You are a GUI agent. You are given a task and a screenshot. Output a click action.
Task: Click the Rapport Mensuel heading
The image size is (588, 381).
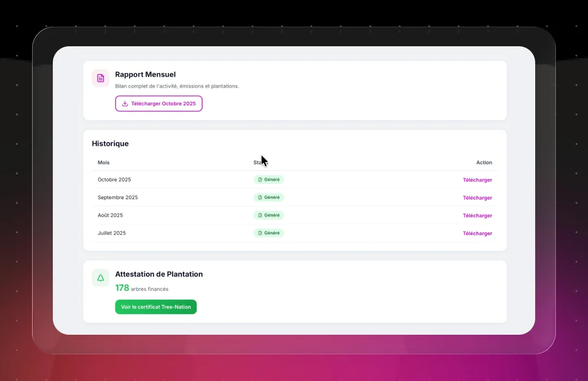(x=145, y=75)
